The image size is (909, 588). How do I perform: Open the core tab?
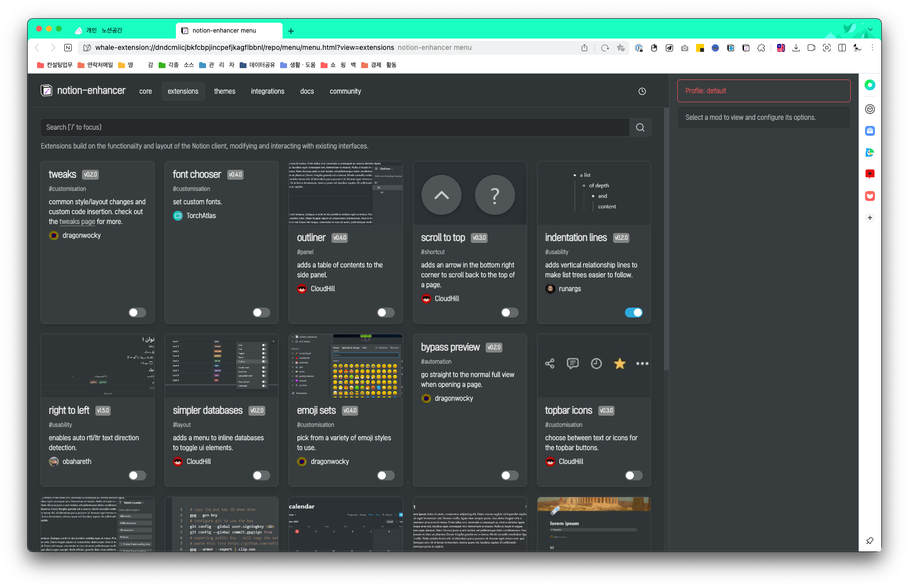pyautogui.click(x=146, y=91)
